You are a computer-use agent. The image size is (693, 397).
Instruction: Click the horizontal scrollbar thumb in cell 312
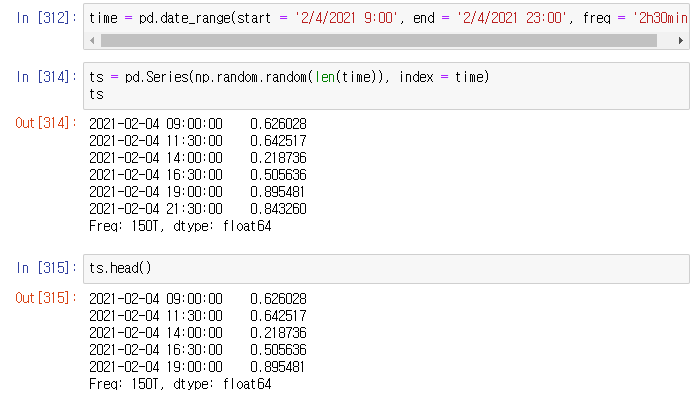379,41
